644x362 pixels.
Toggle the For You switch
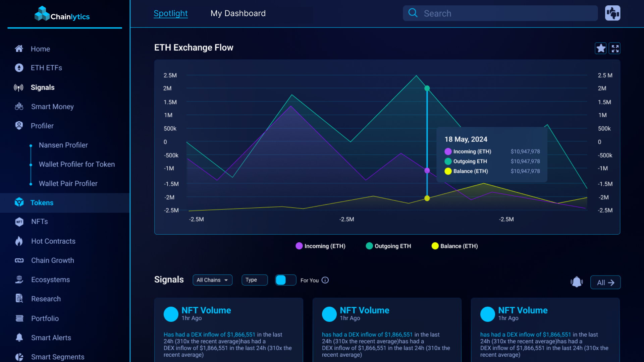click(285, 280)
